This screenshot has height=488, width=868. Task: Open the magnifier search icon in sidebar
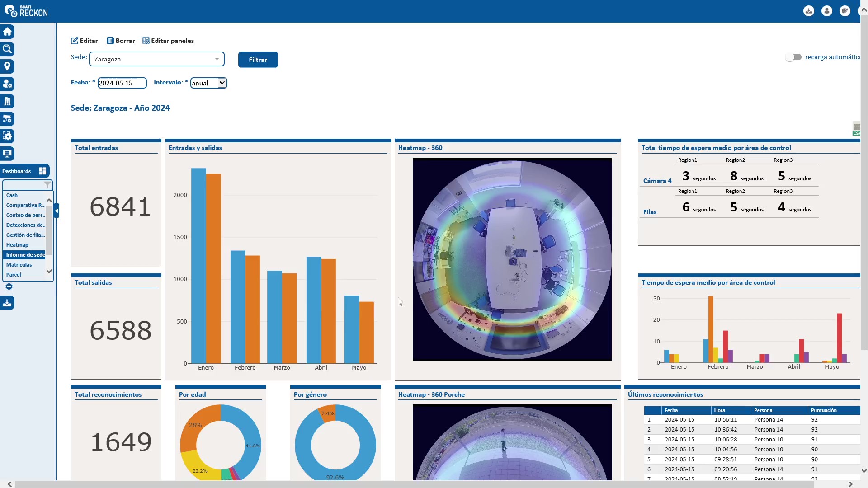(x=7, y=49)
